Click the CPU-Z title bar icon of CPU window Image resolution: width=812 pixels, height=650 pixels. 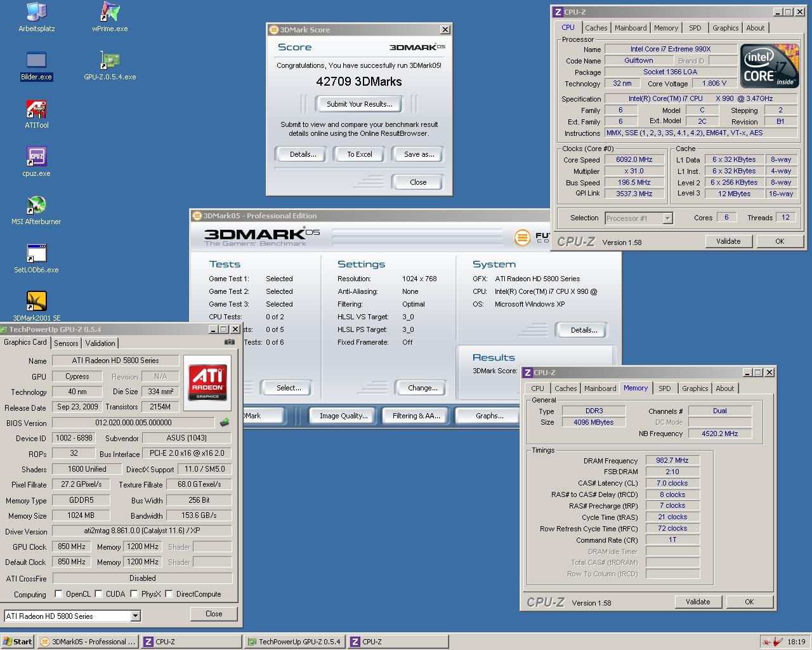pos(558,11)
